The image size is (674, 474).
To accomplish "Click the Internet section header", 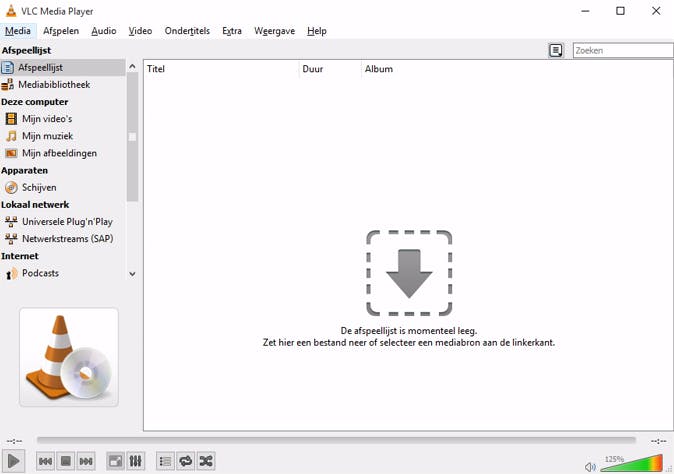I will pyautogui.click(x=20, y=256).
